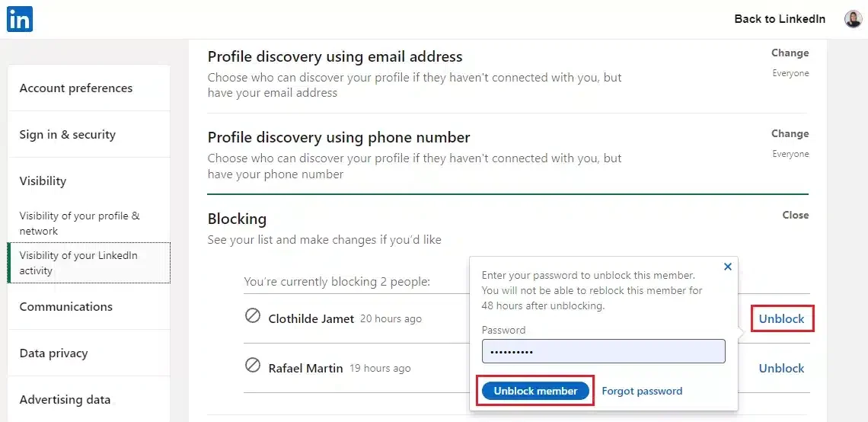Click the Unblock member button
This screenshot has width=868, height=422.
click(x=535, y=391)
